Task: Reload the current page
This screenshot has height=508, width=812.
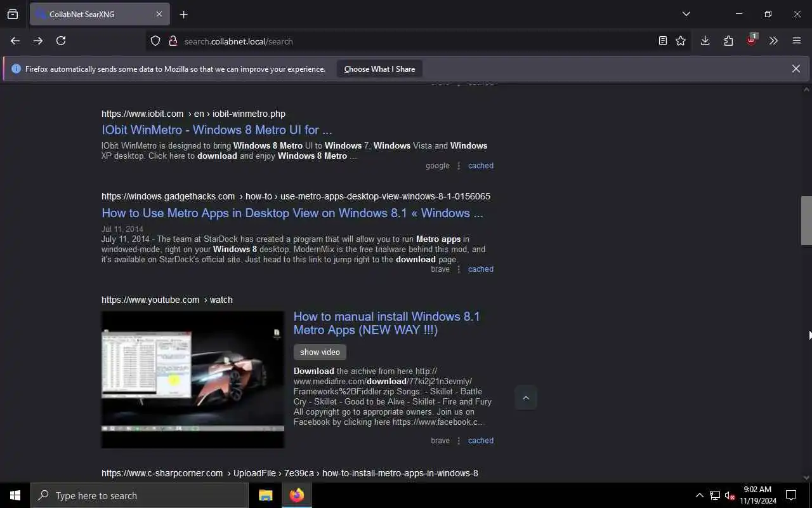Action: (x=61, y=41)
